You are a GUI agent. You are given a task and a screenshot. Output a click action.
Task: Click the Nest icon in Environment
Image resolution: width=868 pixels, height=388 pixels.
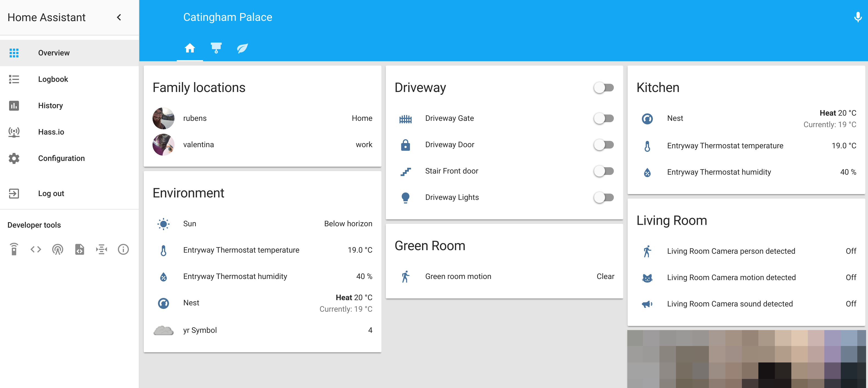coord(163,303)
